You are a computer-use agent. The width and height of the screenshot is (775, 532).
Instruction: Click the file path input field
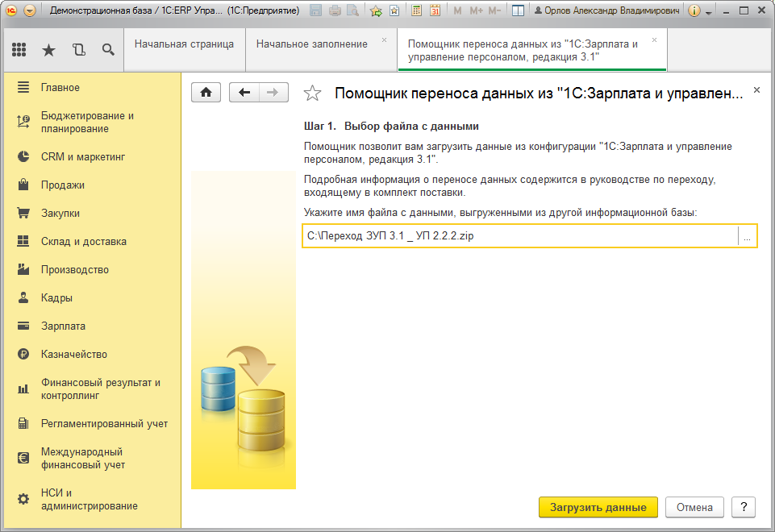point(519,236)
